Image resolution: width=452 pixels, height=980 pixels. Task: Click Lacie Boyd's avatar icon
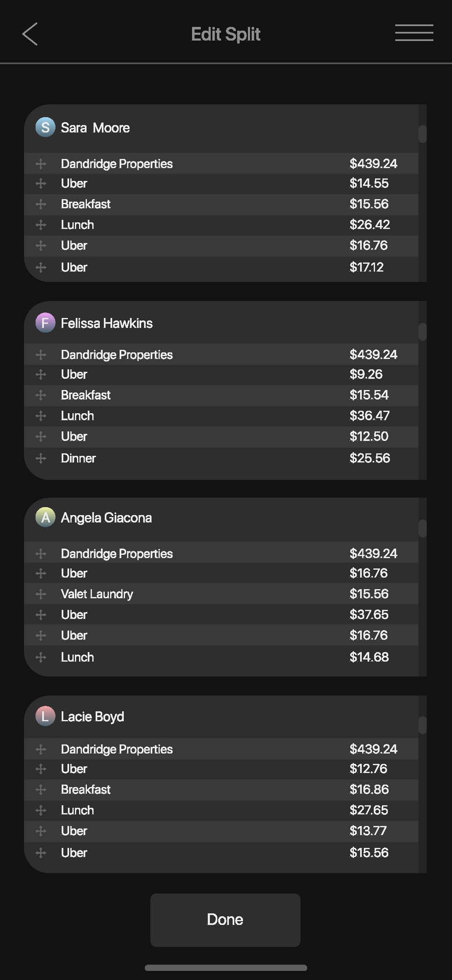coord(46,716)
